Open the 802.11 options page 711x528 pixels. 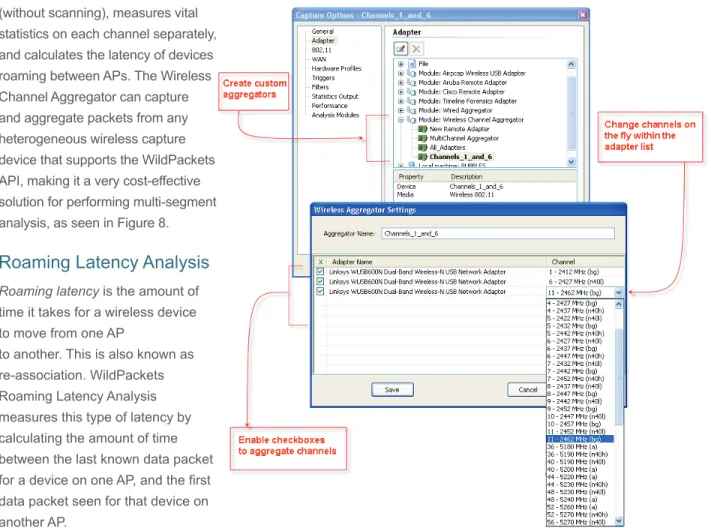pyautogui.click(x=321, y=50)
